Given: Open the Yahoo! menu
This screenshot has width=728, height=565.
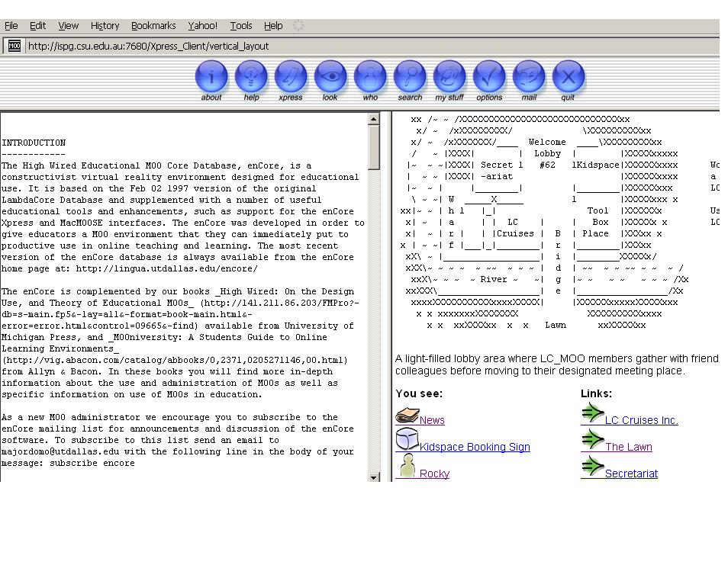Looking at the screenshot, I should tap(202, 26).
